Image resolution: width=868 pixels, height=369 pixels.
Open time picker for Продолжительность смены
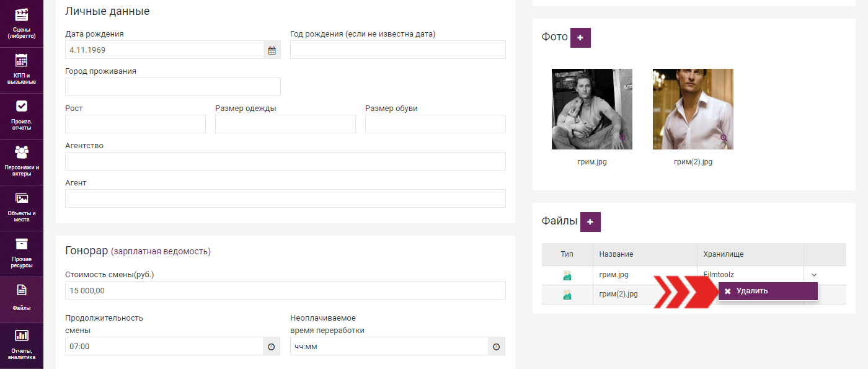pyautogui.click(x=271, y=347)
